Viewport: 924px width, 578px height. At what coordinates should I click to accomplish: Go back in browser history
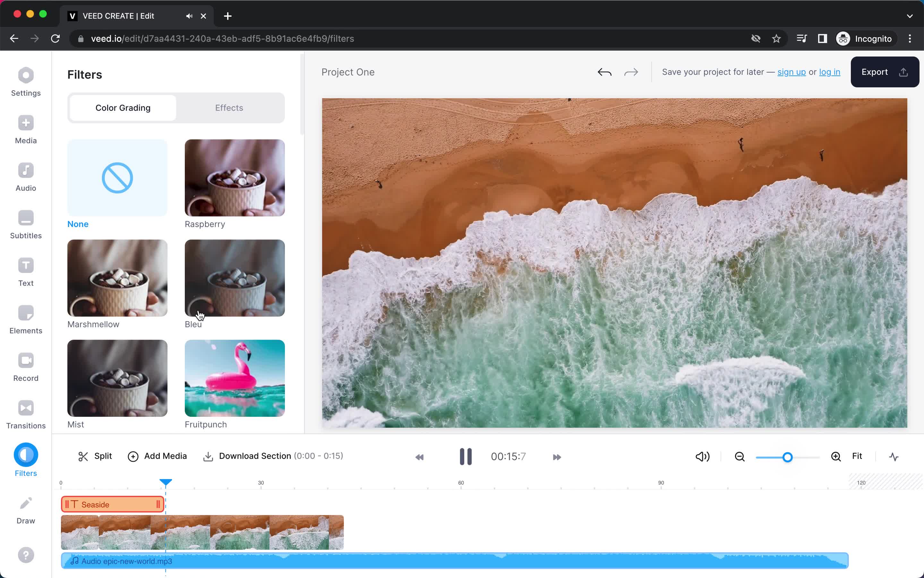14,39
